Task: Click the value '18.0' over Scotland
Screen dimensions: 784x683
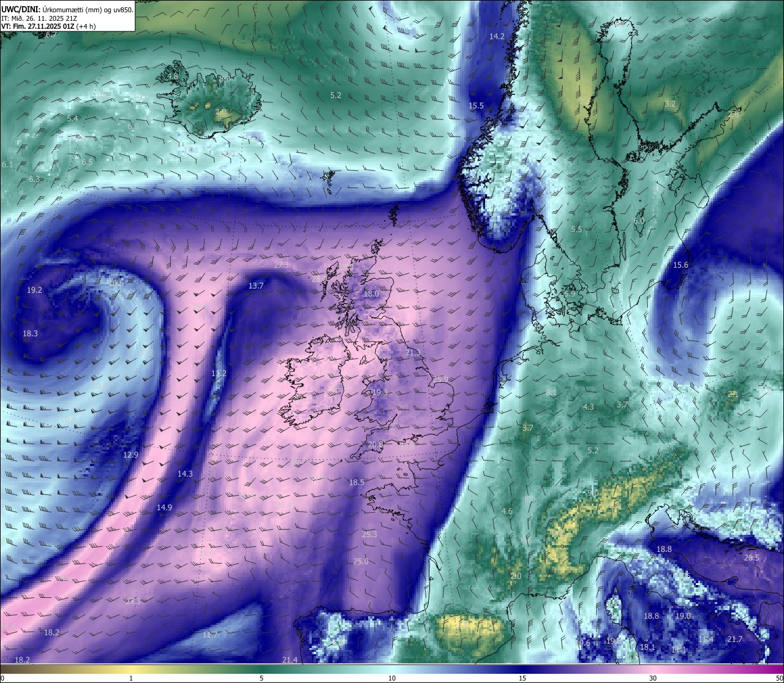Action: tap(371, 293)
